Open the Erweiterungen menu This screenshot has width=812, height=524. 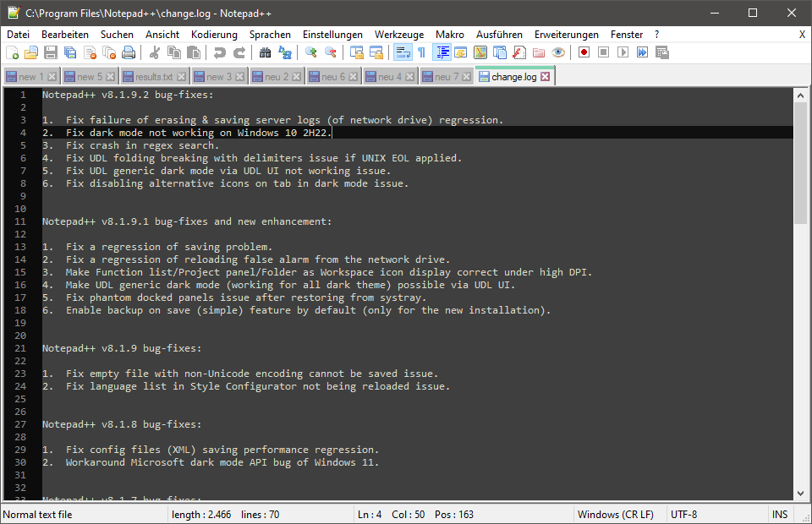pyautogui.click(x=566, y=35)
